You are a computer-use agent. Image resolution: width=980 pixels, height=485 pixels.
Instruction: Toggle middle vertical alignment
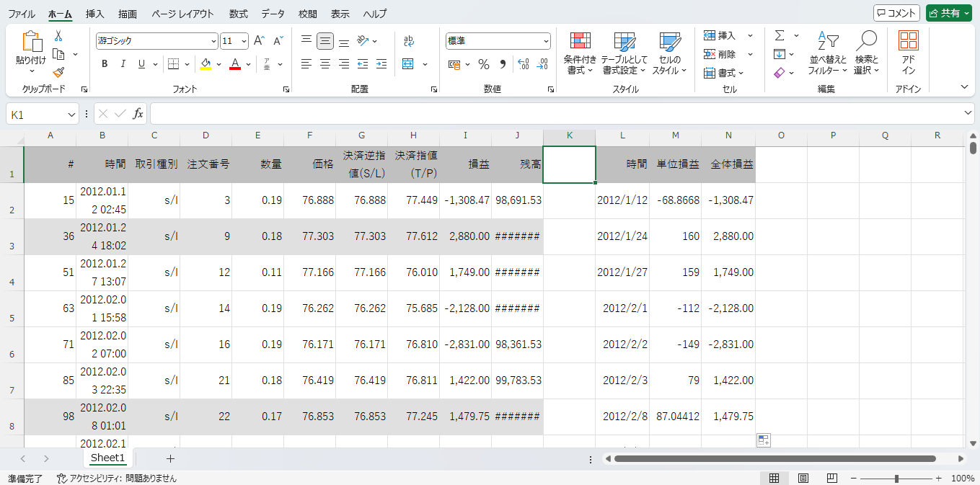[x=325, y=41]
